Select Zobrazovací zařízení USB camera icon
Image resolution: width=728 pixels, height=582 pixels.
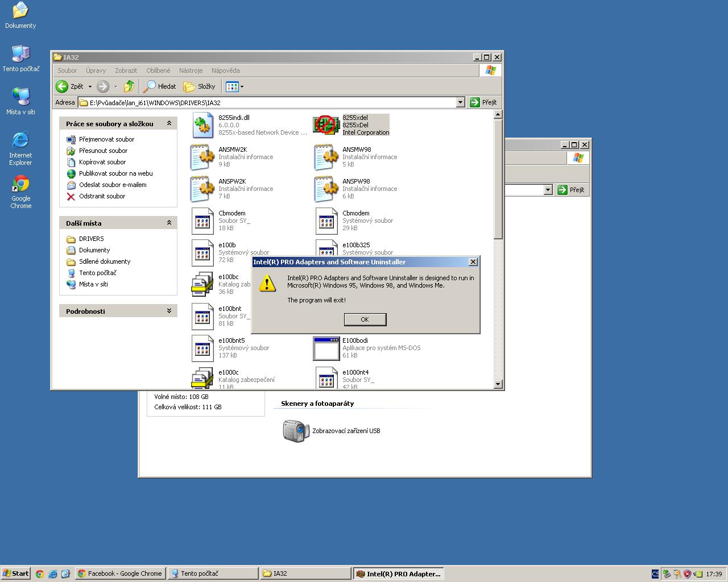[x=296, y=431]
